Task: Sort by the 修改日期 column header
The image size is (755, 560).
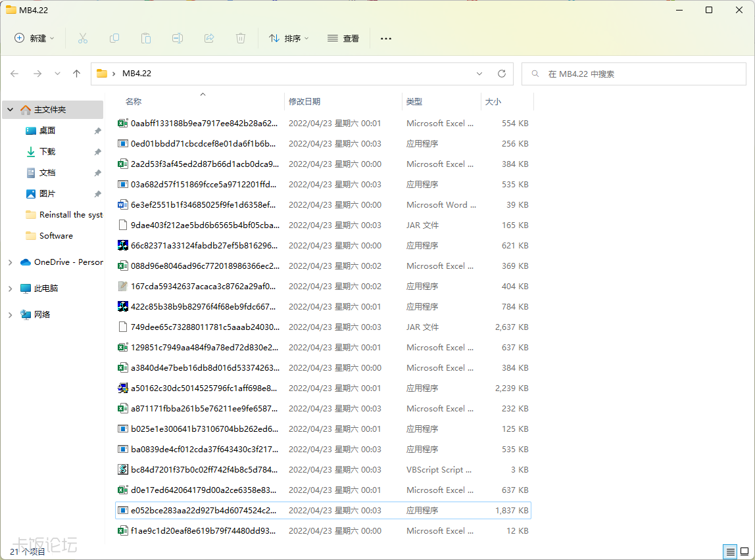Action: coord(304,102)
